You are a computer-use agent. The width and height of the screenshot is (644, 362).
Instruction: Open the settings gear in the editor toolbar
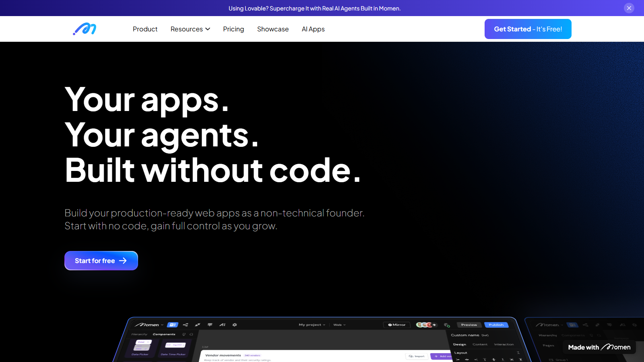234,325
